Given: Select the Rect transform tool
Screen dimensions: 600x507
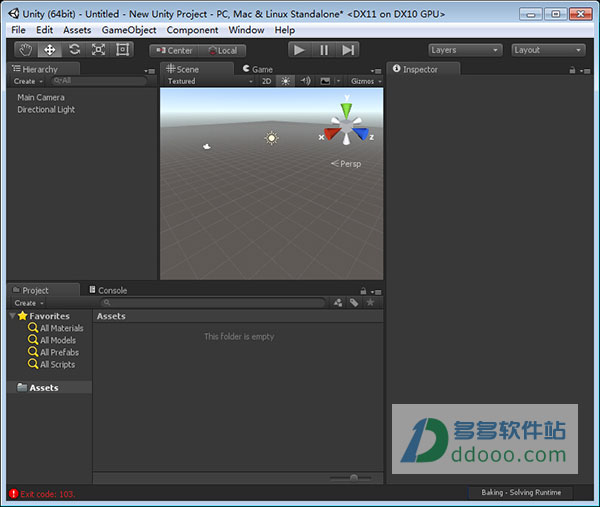Looking at the screenshot, I should tap(122, 50).
